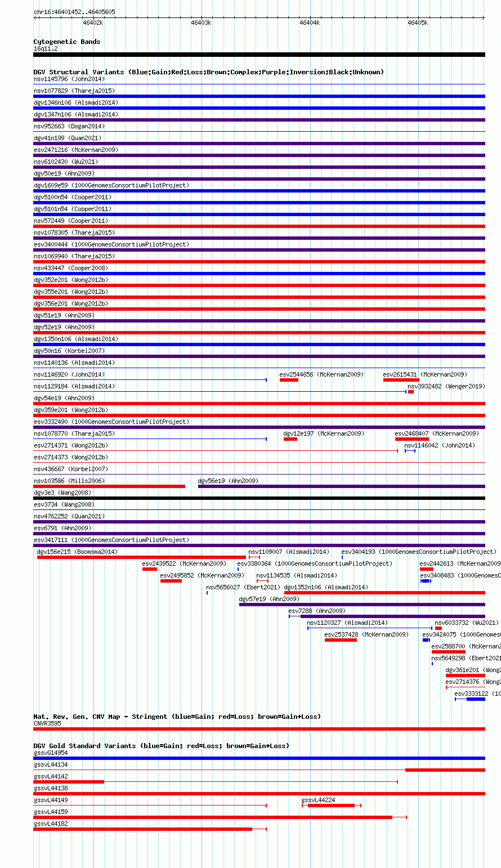Screen dimensions: 501x868
Task: Select the esv2537428 (McKernan2009) red bar
Action: pyautogui.click(x=341, y=640)
